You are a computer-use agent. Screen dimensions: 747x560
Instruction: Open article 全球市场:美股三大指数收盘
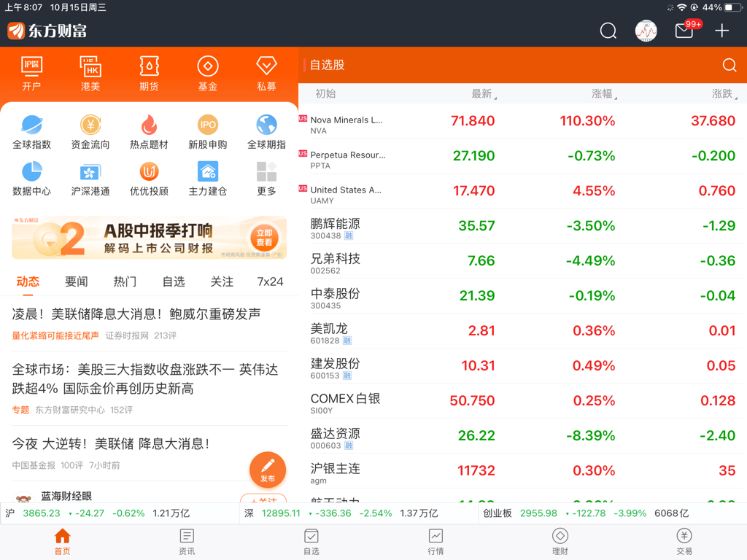click(145, 379)
